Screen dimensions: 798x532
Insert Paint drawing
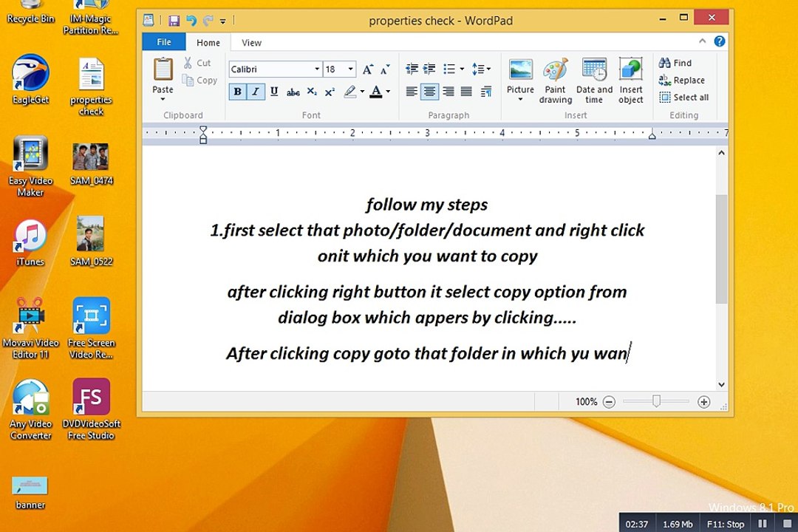555,81
